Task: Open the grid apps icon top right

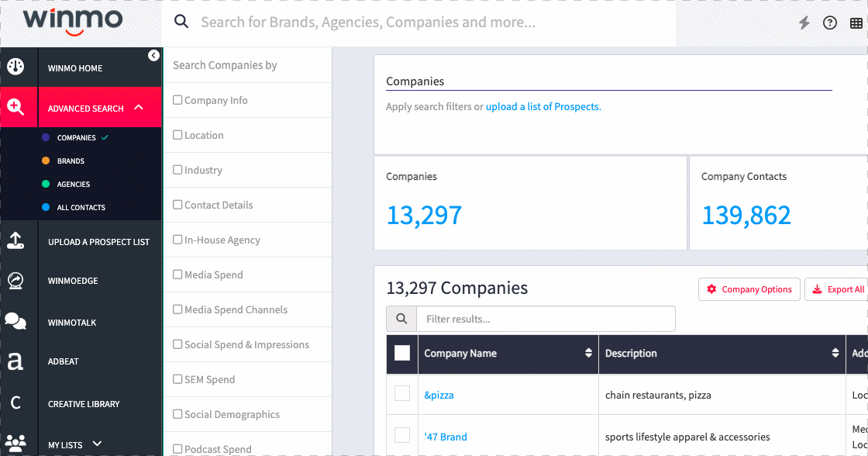Action: tap(856, 22)
